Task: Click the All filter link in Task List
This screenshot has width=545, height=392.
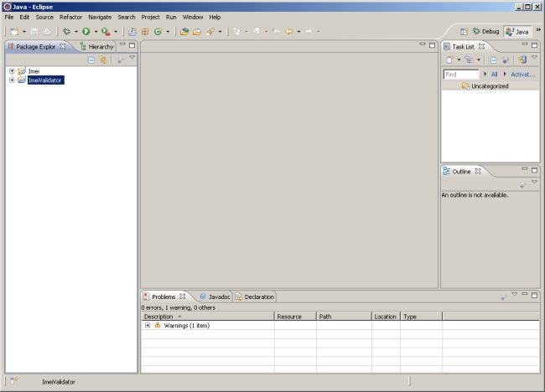Action: click(x=494, y=75)
